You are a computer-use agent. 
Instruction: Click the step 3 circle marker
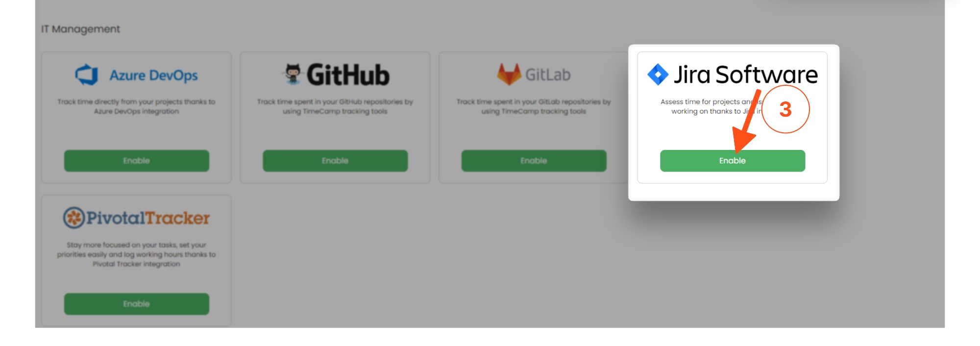785,109
